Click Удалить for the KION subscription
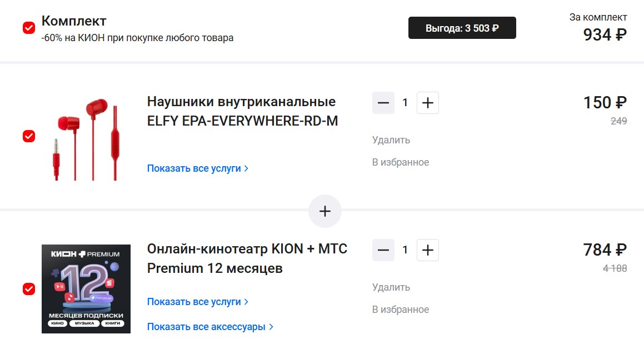This screenshot has height=359, width=644. pos(391,287)
